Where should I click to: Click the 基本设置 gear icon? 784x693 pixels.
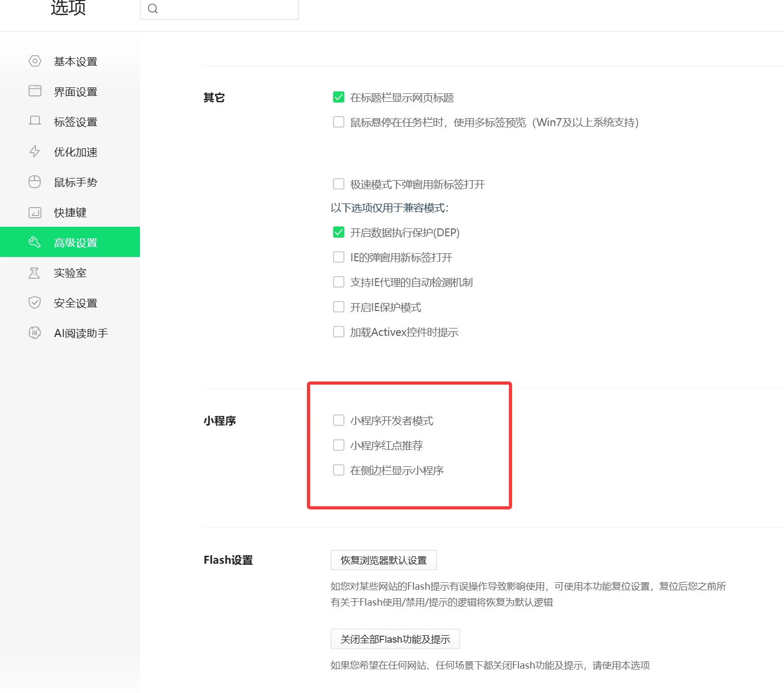point(34,61)
